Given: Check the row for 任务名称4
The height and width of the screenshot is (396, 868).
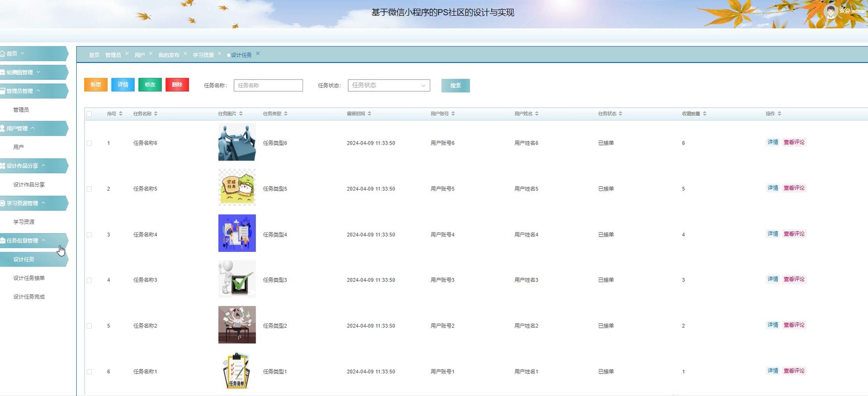Looking at the screenshot, I should [x=89, y=235].
